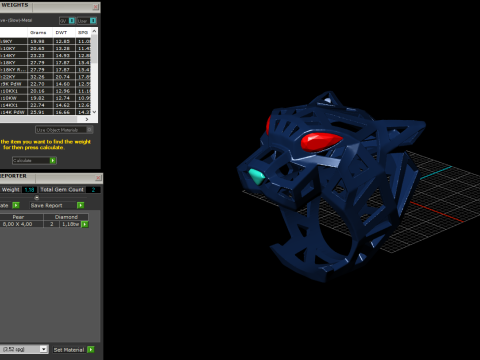Close the Reporter panel
The image size is (480, 360).
pos(98,178)
